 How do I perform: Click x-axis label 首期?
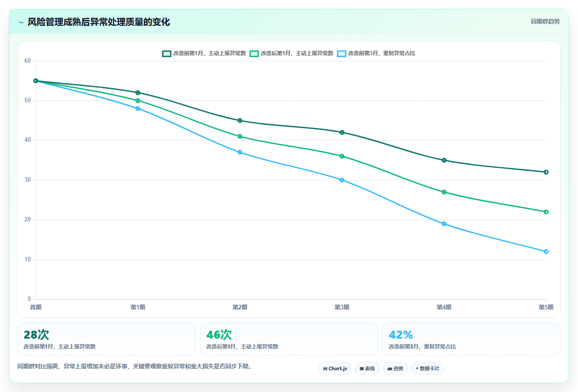tap(36, 307)
